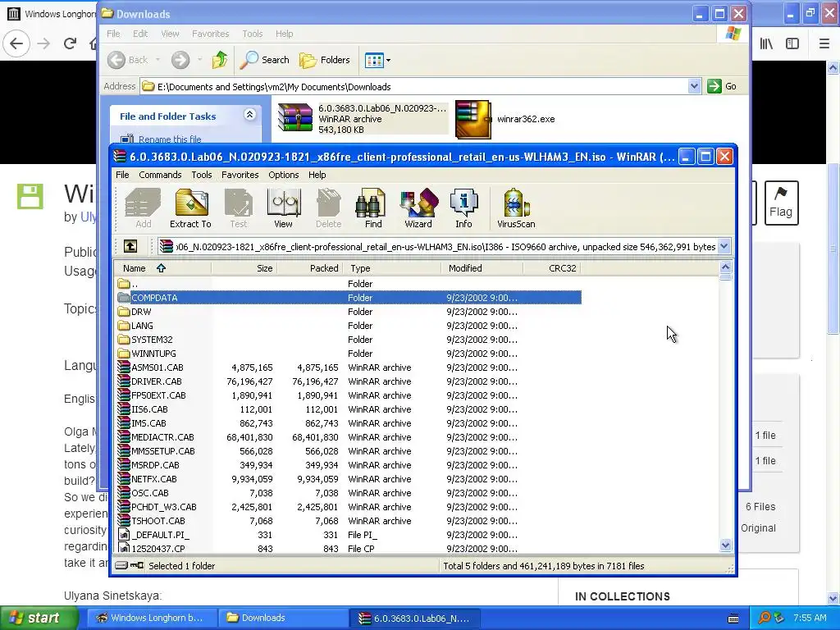This screenshot has width=840, height=630.
Task: Select the winrar362.exe file icon
Action: coord(473,120)
